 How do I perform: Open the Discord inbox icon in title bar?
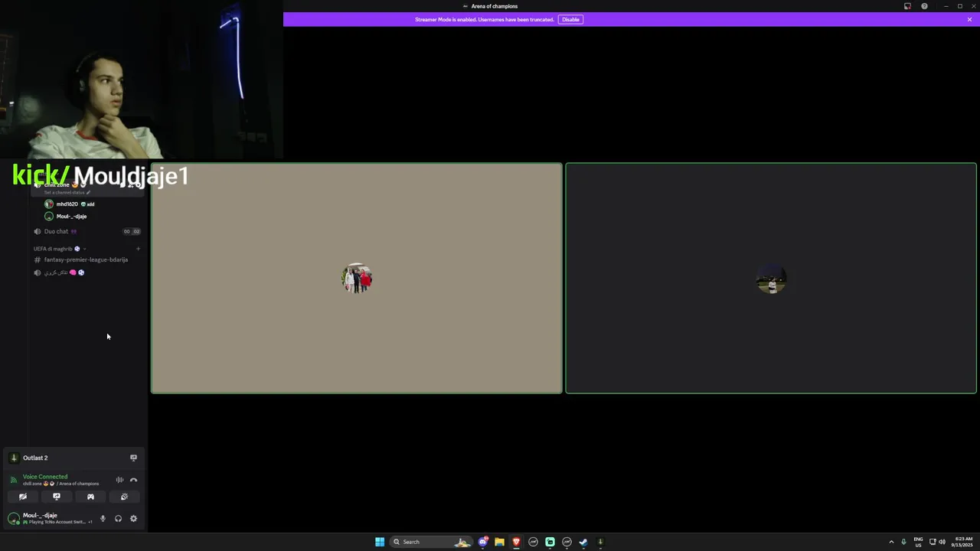tap(907, 6)
